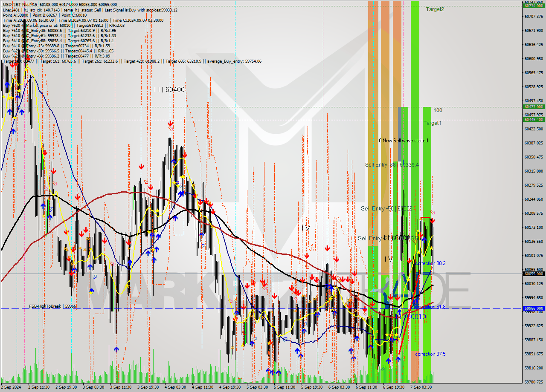Click the '6 Sep 19:30' time axis label

[393, 387]
